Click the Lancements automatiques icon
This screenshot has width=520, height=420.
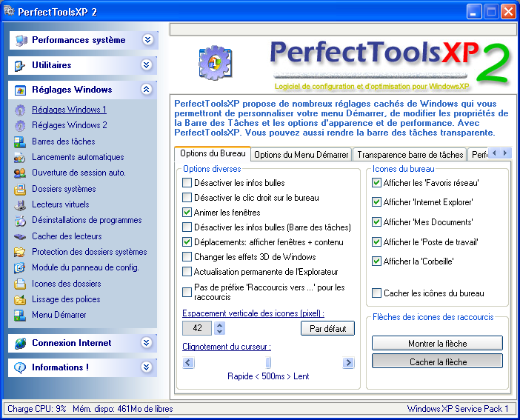tap(20, 158)
